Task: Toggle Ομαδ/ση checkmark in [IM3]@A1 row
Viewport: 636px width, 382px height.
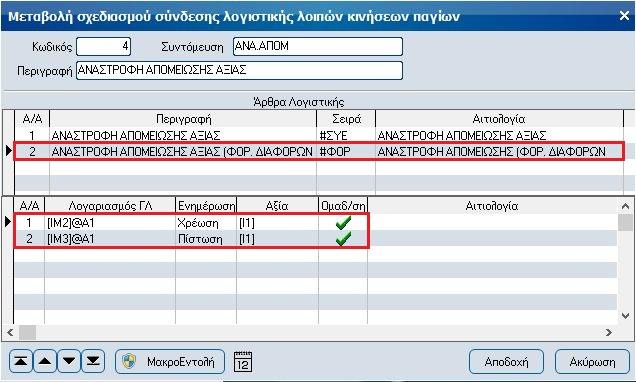Action: click(343, 239)
